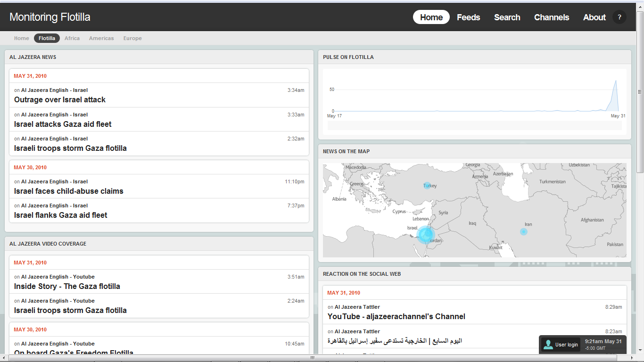Click the Al Jazeera News panel header
The image size is (644, 362).
click(159, 57)
